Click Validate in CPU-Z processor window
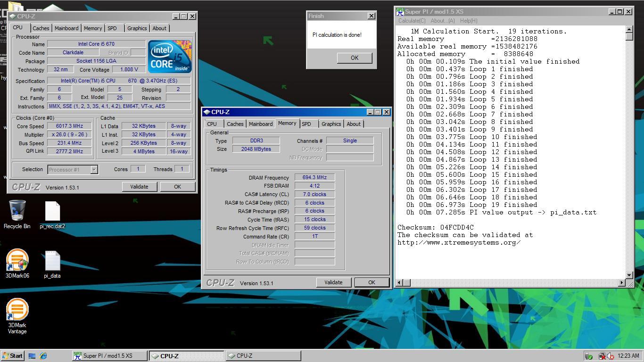The image size is (644, 362). click(x=139, y=187)
